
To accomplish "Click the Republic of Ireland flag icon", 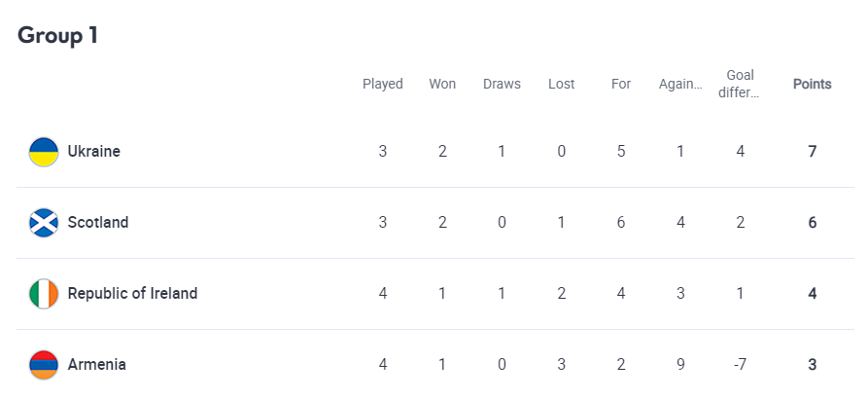I will click(x=44, y=294).
